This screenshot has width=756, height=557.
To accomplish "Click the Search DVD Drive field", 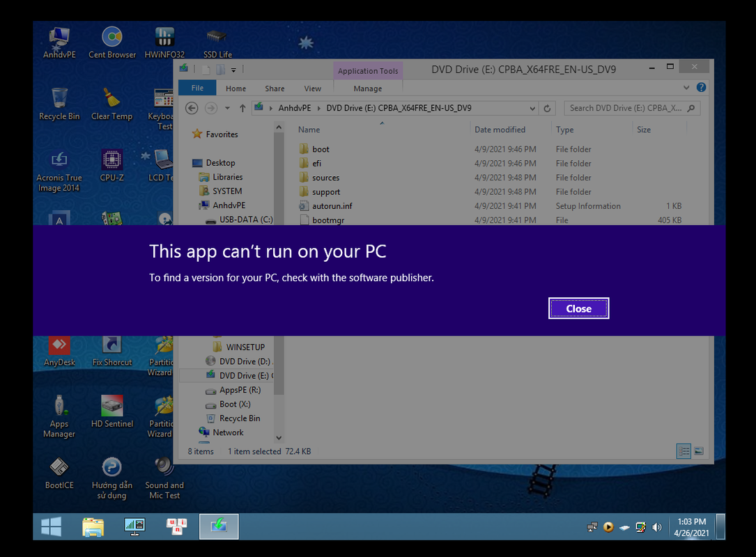I will (x=632, y=109).
